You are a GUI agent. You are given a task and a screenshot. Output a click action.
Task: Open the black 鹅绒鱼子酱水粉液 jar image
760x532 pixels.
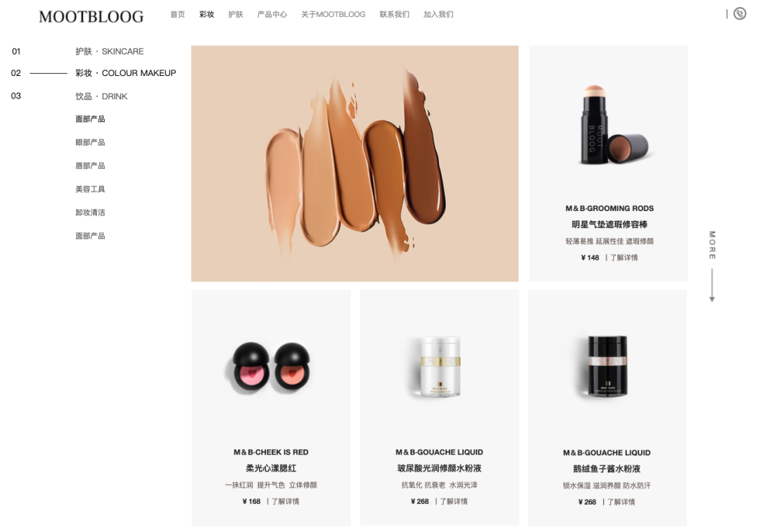607,367
